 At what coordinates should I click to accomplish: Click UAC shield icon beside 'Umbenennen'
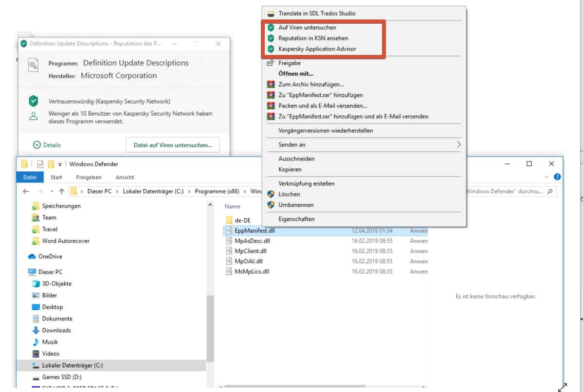click(x=271, y=205)
